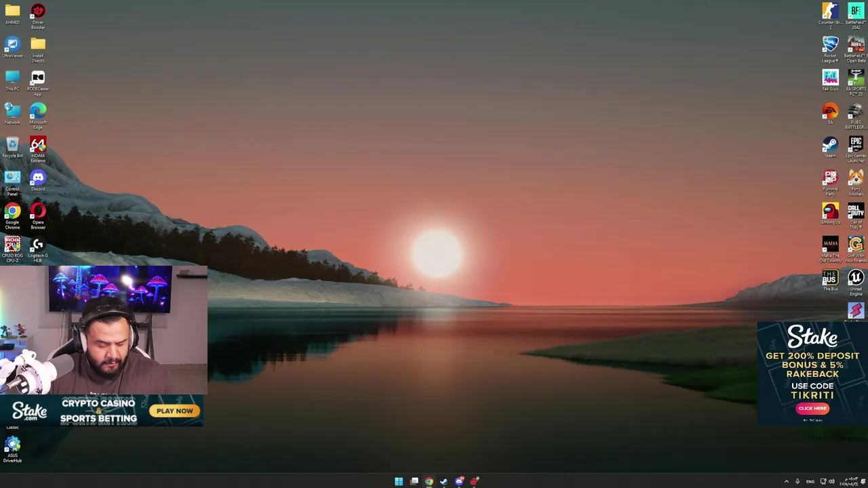Switch to Steam on the taskbar
This screenshot has width=868, height=488.
[444, 481]
